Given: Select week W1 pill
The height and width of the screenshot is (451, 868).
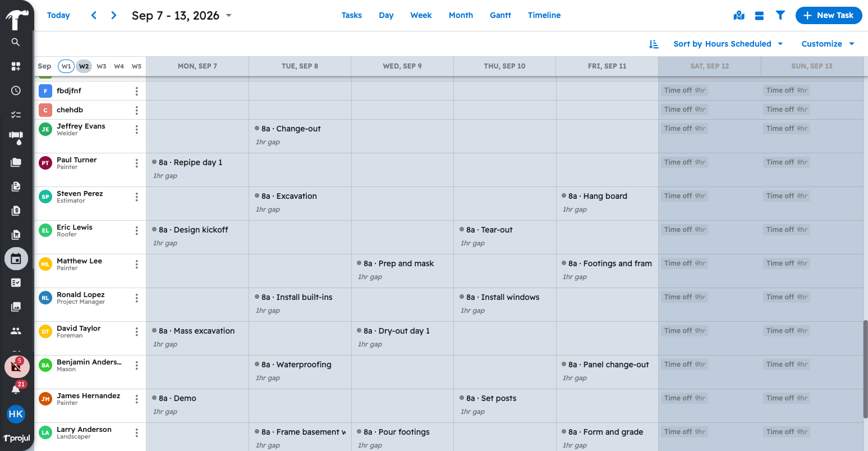Looking at the screenshot, I should [66, 66].
